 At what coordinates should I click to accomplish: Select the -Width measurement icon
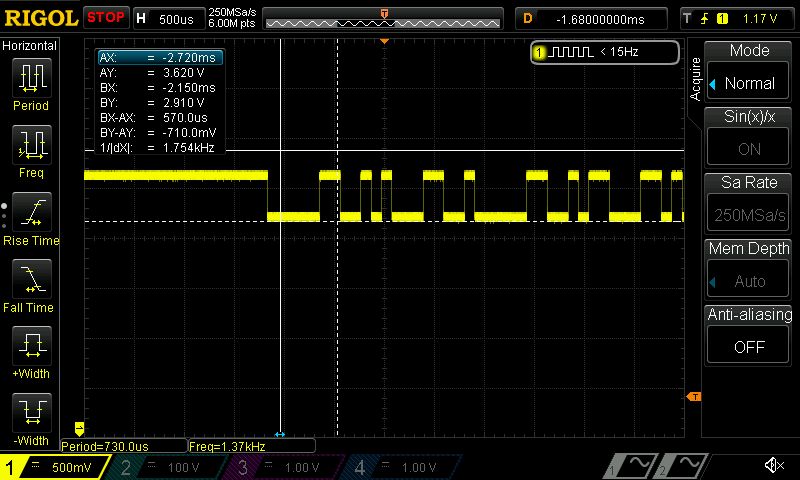[x=32, y=413]
